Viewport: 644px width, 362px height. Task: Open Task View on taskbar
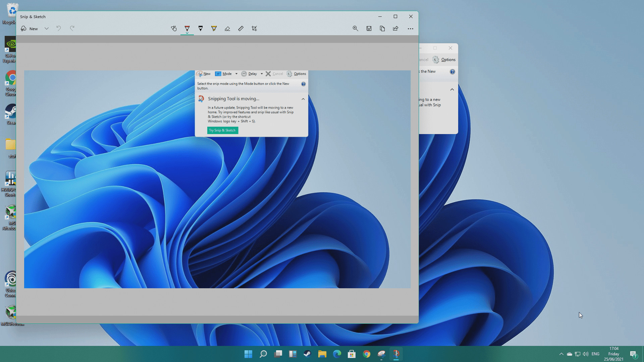pyautogui.click(x=278, y=354)
